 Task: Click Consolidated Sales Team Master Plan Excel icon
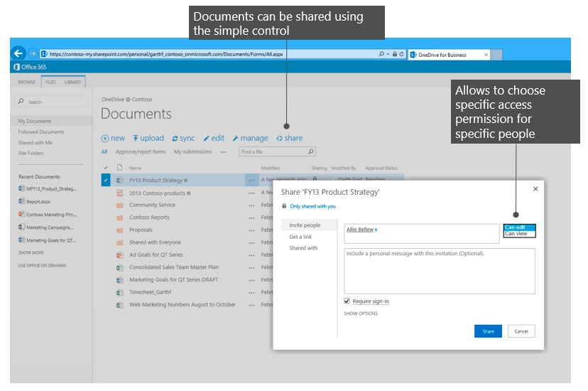(x=119, y=267)
